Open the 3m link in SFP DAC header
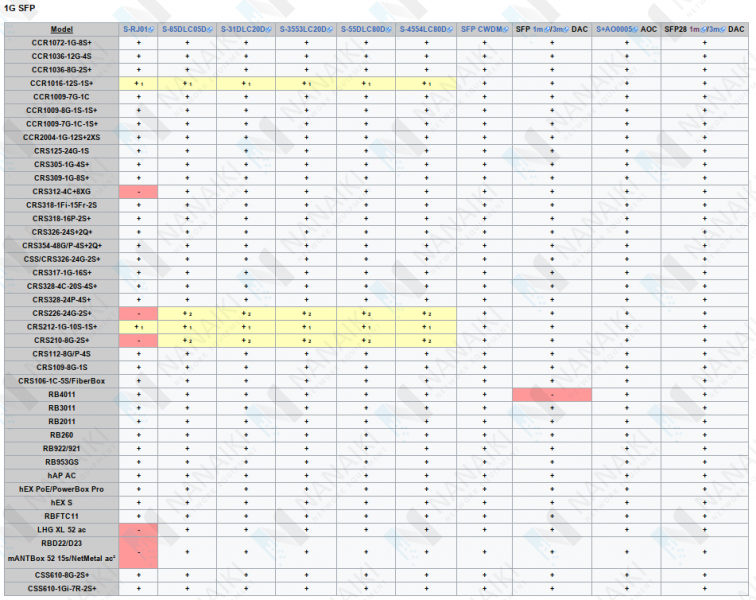Screen dimensions: 756x600 (x=556, y=30)
